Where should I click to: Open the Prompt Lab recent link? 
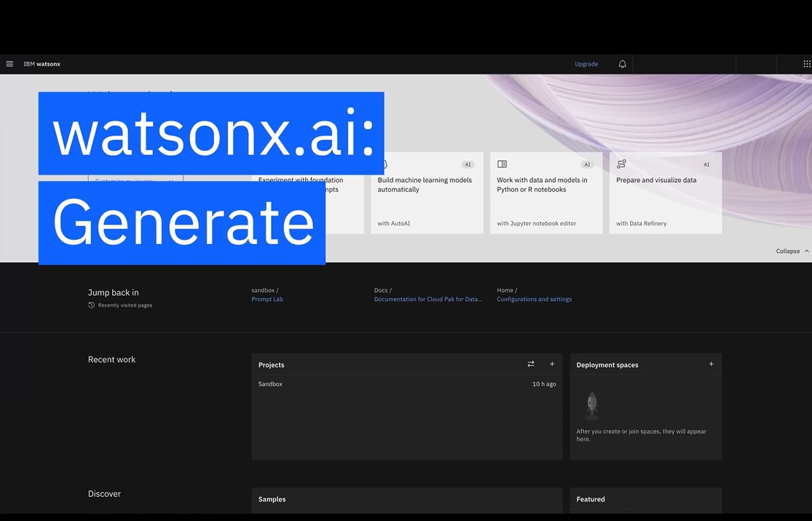click(x=267, y=299)
